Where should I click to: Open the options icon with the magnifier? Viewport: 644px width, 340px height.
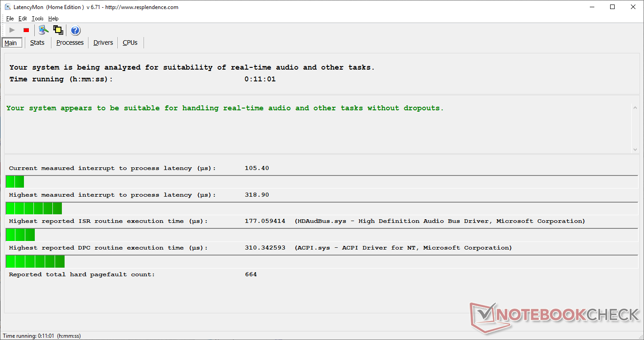(43, 30)
